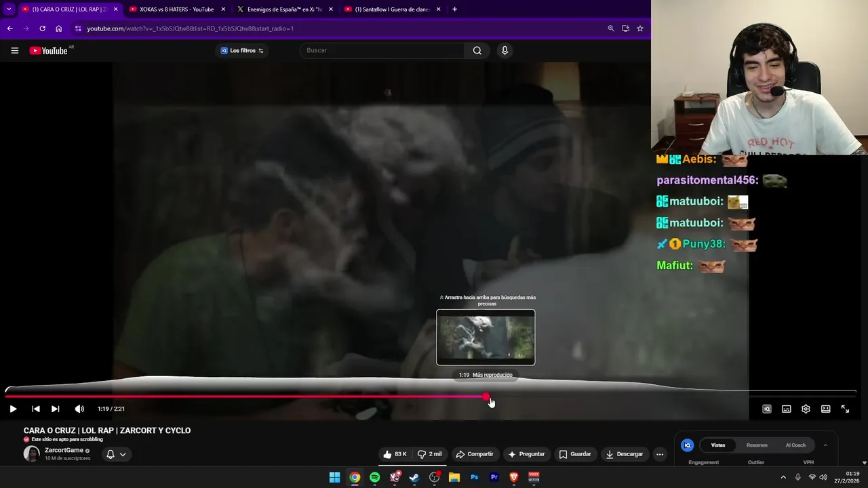Download the video with Descargar

tap(624, 454)
